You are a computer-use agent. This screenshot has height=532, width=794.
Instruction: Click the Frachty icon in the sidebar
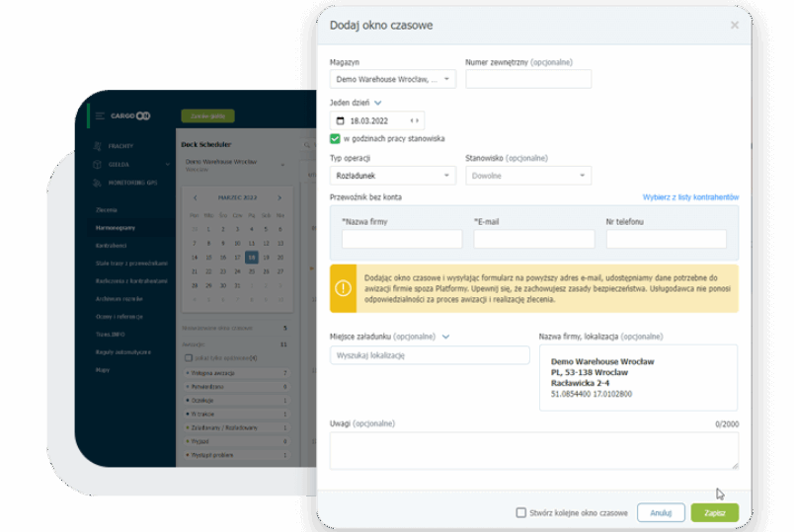pyautogui.click(x=98, y=145)
